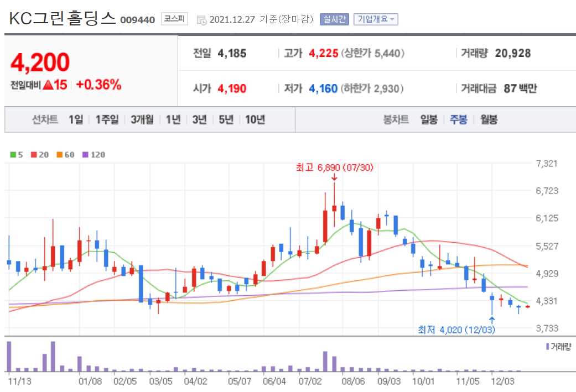
Task: Select the 3년 line chart period
Action: point(199,119)
